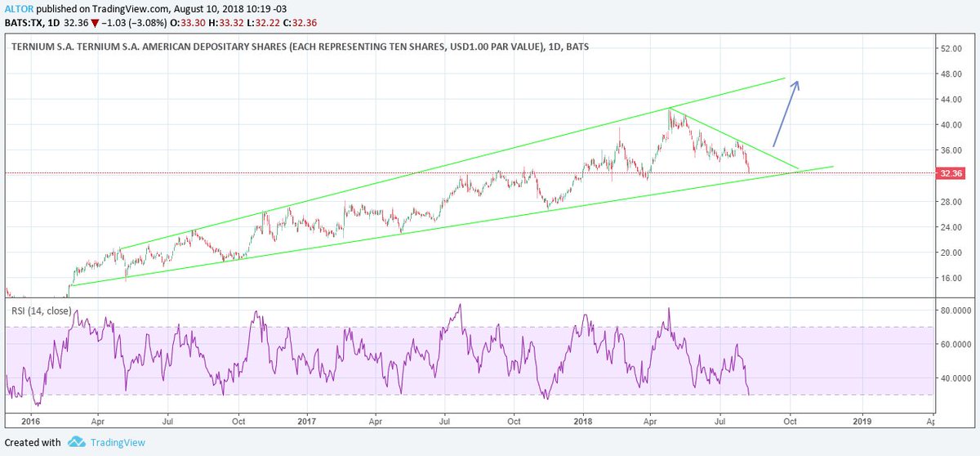Click the 80.0000 RSI axis label
The image size is (980, 456).
click(x=957, y=311)
